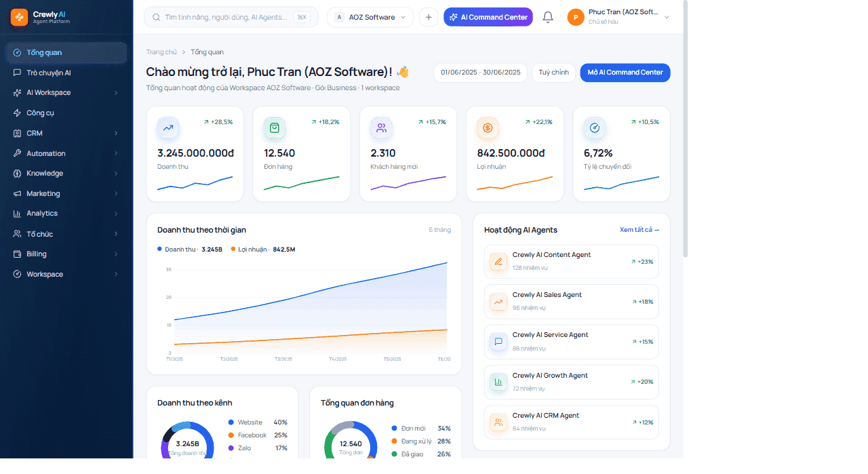
Task: Open the date range 01/06/2025 - 30/06/2025
Action: (481, 73)
